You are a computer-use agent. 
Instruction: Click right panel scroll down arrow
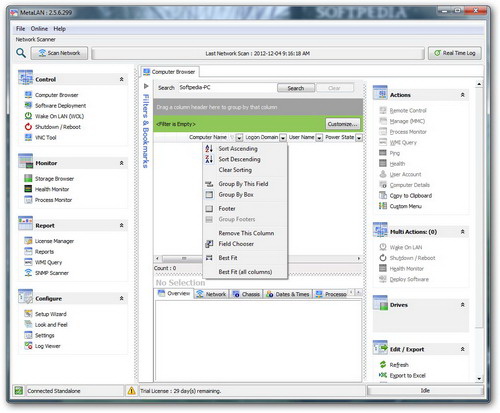point(479,379)
